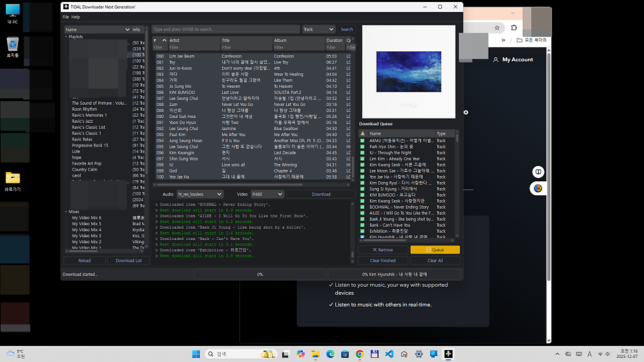Pause the queue with the yellow Queue button
Viewport: 644px width, 362px height.
(x=435, y=250)
